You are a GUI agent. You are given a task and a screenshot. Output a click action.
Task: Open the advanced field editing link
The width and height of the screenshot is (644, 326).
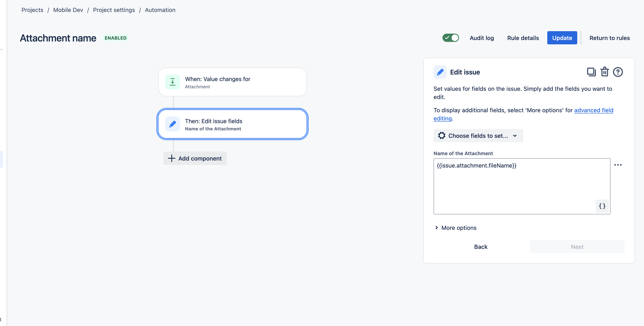(x=594, y=110)
